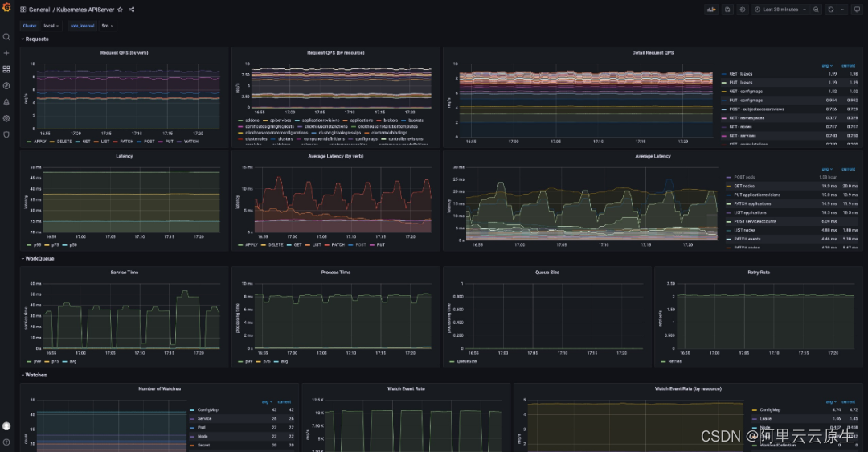
Task: Share the dashboard via share icon
Action: point(132,10)
